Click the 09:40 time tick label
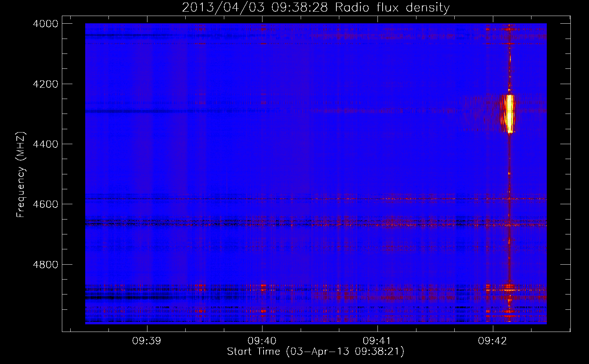589x364 pixels. 262,341
